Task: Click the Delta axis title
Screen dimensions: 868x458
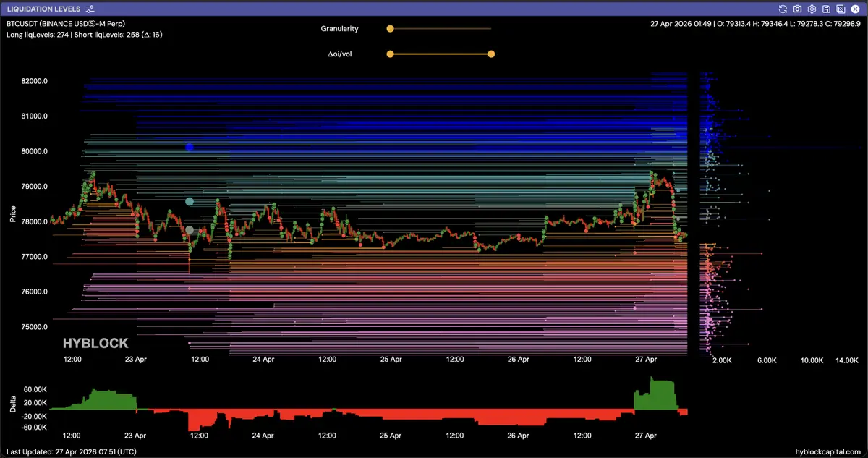Action: tap(13, 404)
